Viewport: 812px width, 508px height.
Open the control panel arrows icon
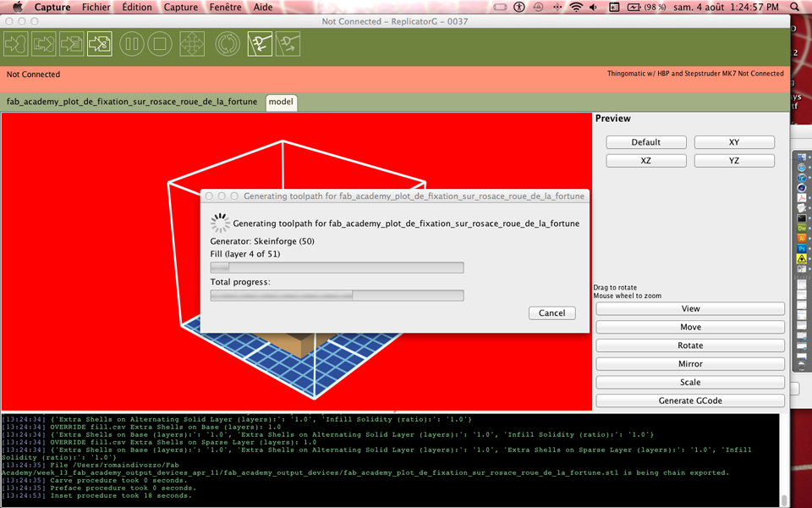tap(192, 44)
